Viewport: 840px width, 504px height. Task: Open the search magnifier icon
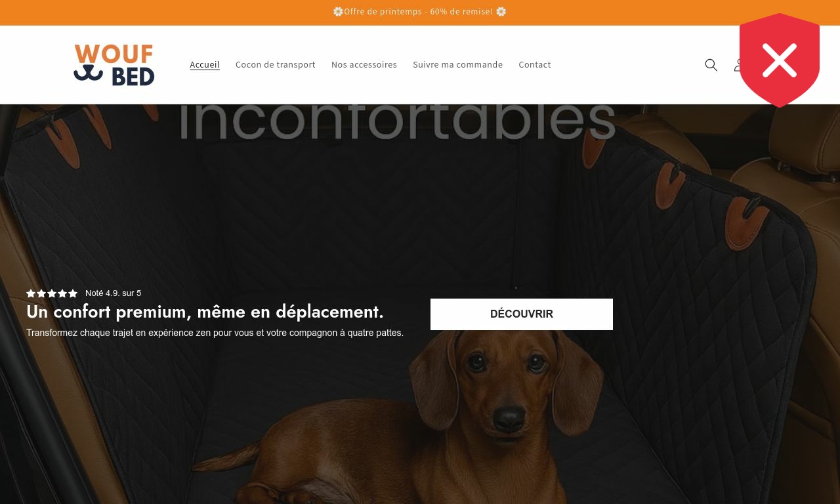point(711,65)
